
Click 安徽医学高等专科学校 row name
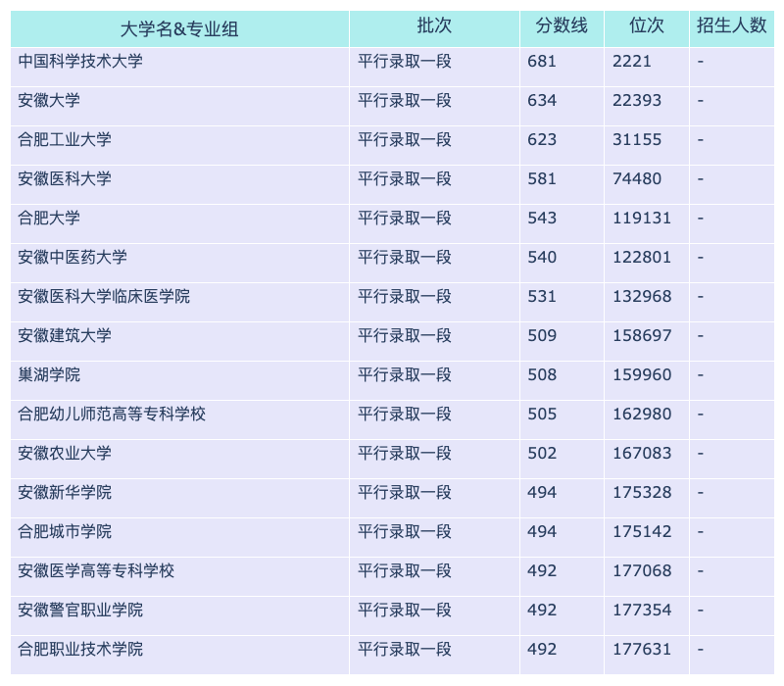point(96,570)
